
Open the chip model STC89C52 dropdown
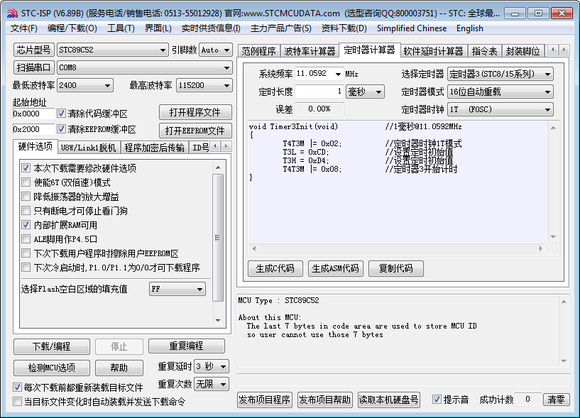coord(112,50)
